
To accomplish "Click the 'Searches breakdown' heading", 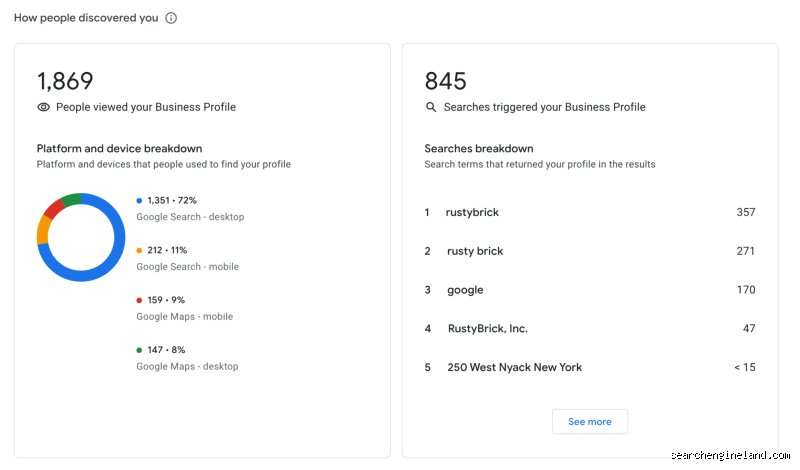I will coord(479,149).
